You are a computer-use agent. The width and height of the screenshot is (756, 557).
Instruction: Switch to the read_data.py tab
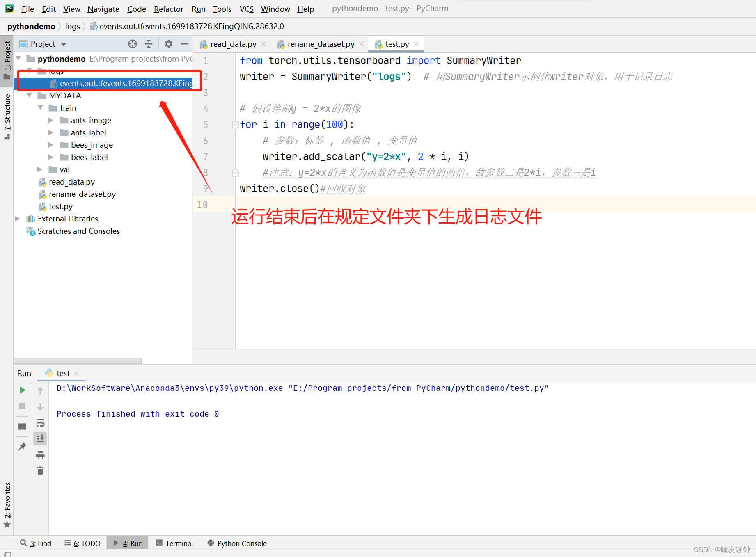coord(232,44)
